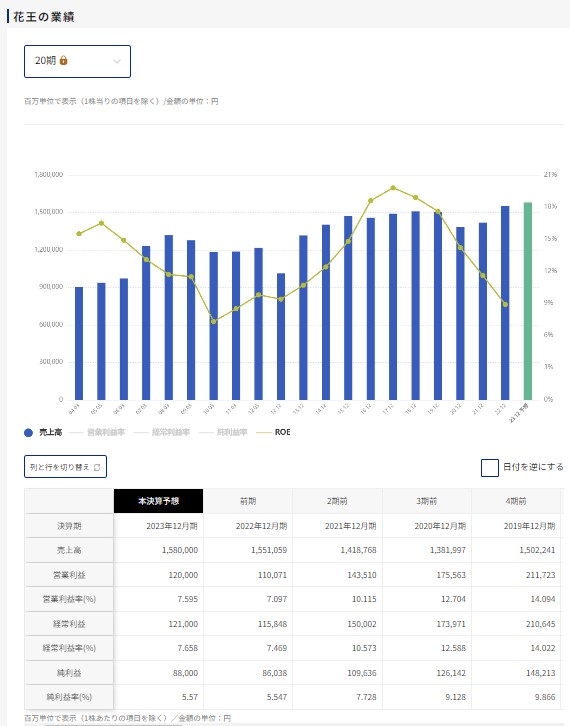Click the ROE point at 22.12

tap(505, 304)
